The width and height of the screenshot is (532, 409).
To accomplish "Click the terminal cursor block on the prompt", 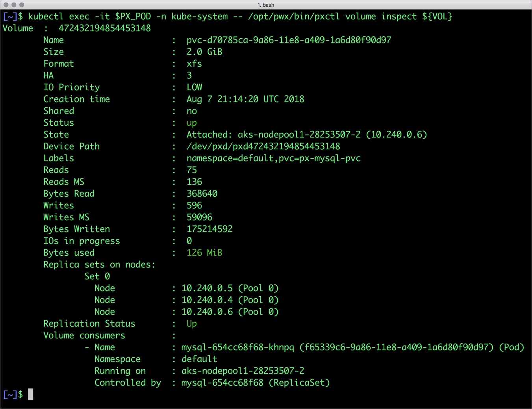I will (x=30, y=394).
